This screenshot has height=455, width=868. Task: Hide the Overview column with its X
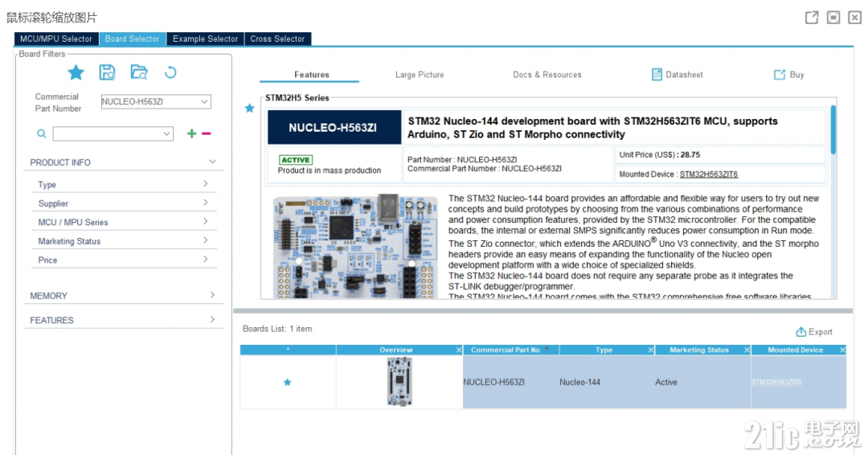pos(458,350)
